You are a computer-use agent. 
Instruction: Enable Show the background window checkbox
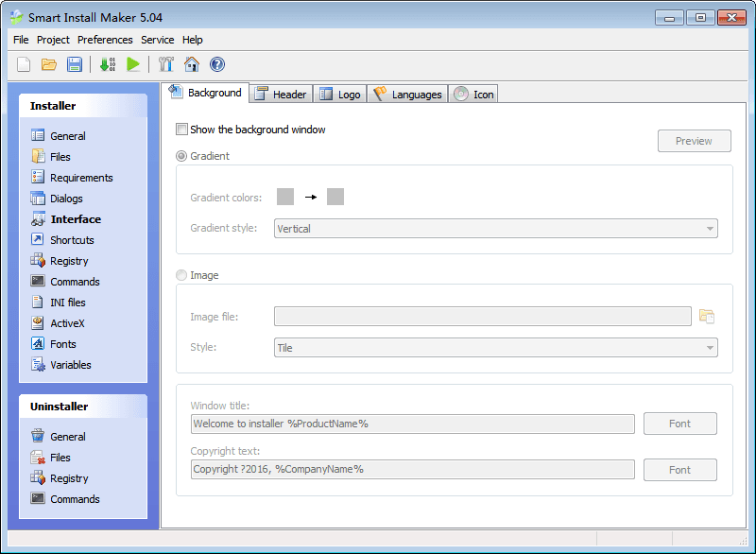coord(181,130)
